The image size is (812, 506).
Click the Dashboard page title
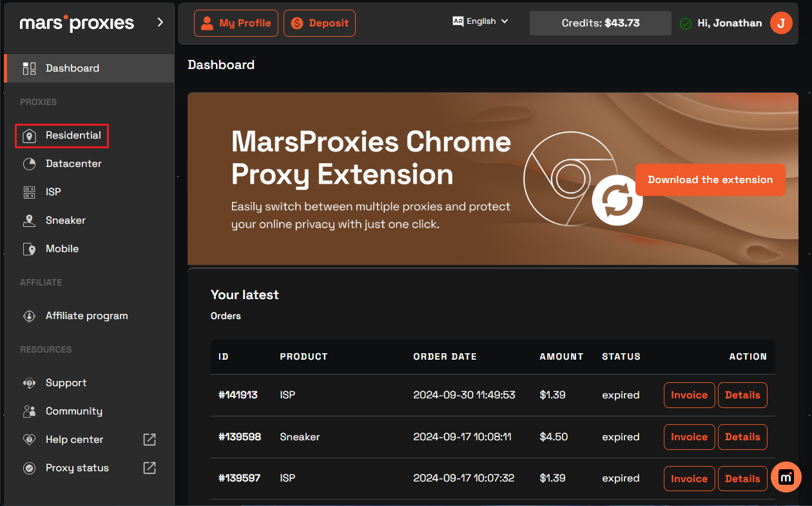(x=221, y=65)
